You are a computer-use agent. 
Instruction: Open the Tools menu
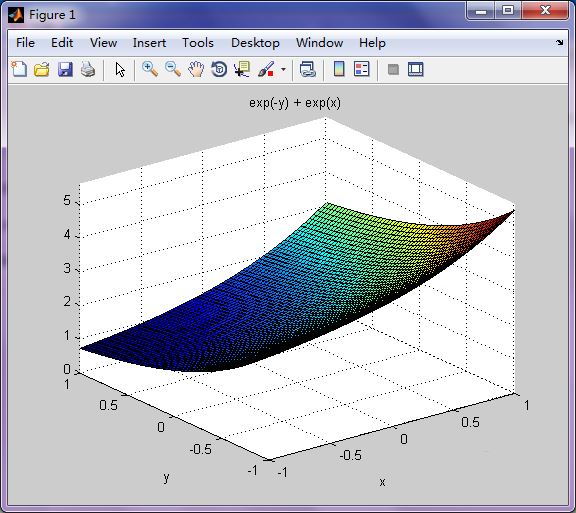click(198, 43)
